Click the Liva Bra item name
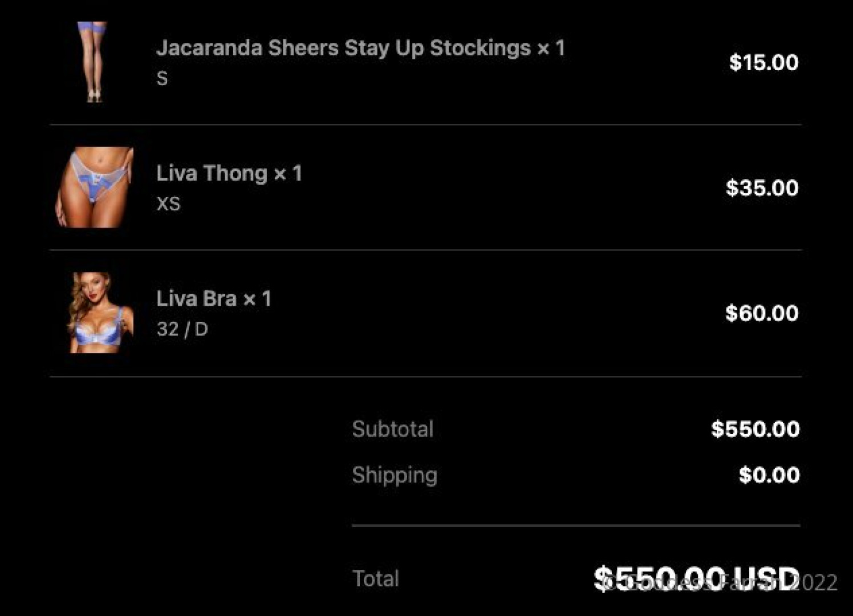This screenshot has width=853, height=616. [213, 299]
